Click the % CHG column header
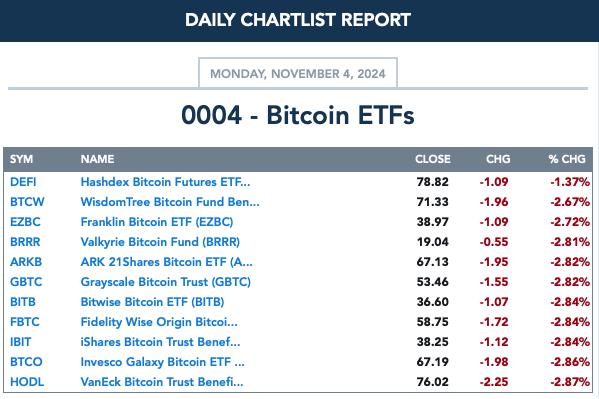Screen dimensions: 599x399 pos(567,159)
